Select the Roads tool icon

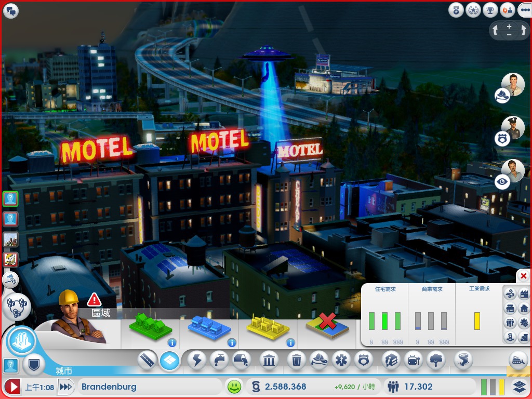click(x=147, y=361)
